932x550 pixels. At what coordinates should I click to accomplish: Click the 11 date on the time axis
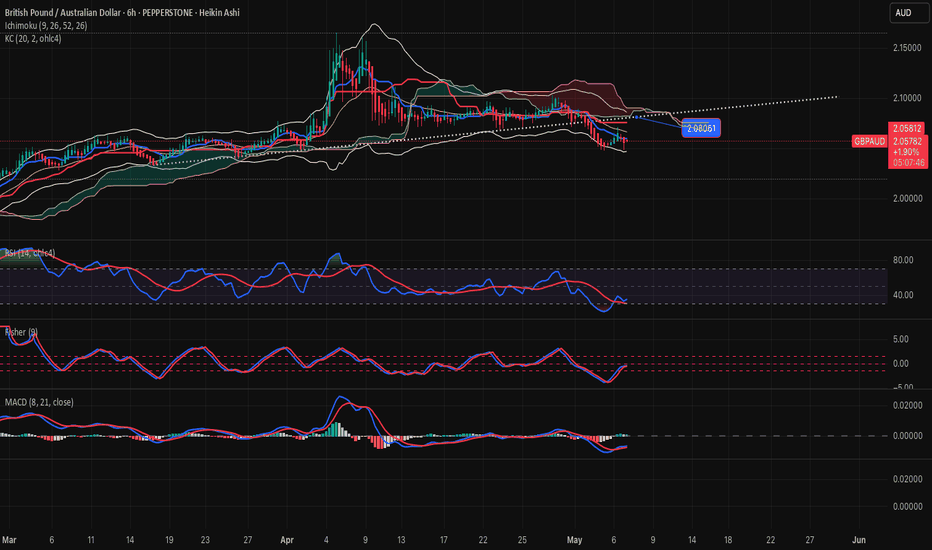click(x=90, y=540)
